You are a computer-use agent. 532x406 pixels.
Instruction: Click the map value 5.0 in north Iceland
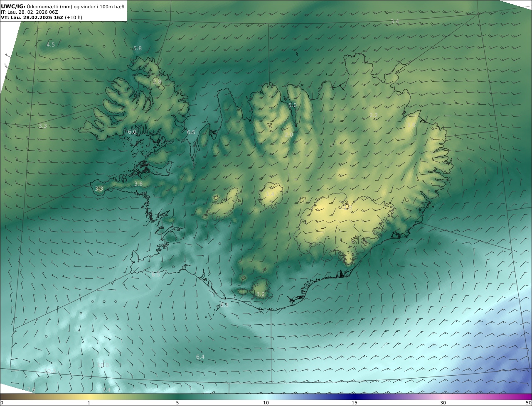click(293, 105)
